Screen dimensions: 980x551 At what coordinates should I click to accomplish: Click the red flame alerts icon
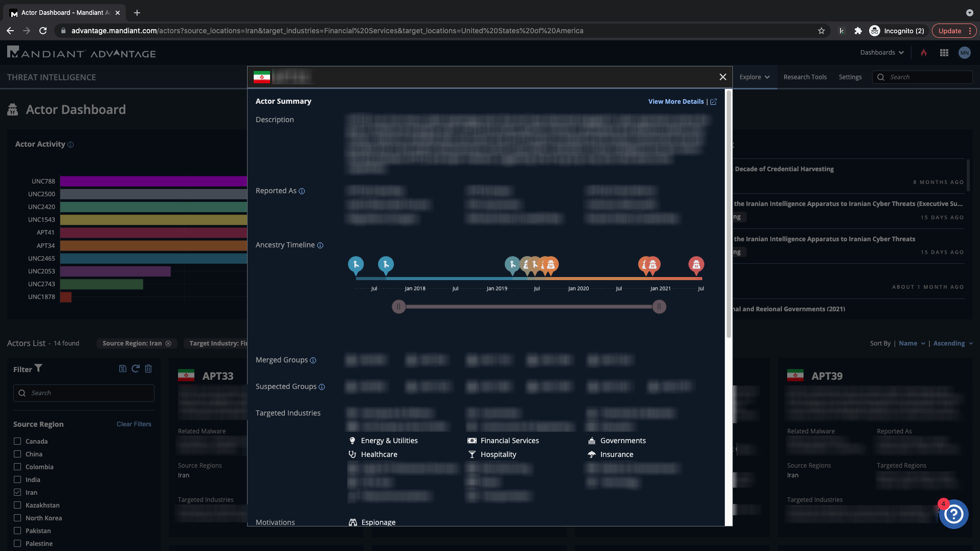tap(924, 53)
